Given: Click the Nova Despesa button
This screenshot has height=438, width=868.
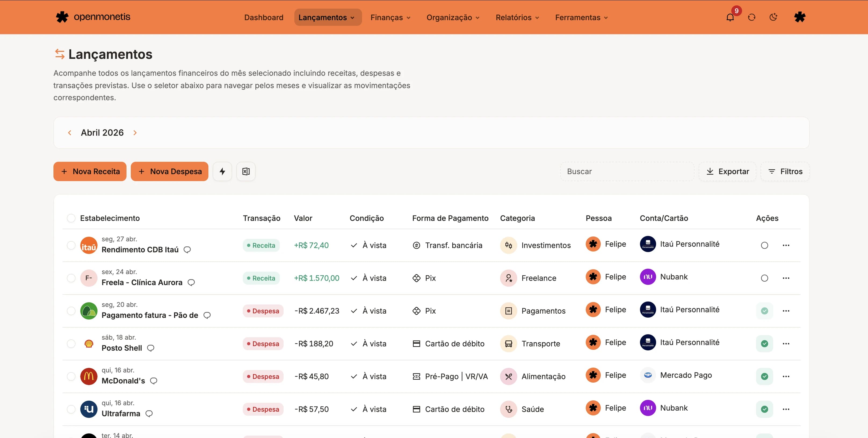Looking at the screenshot, I should [x=169, y=171].
